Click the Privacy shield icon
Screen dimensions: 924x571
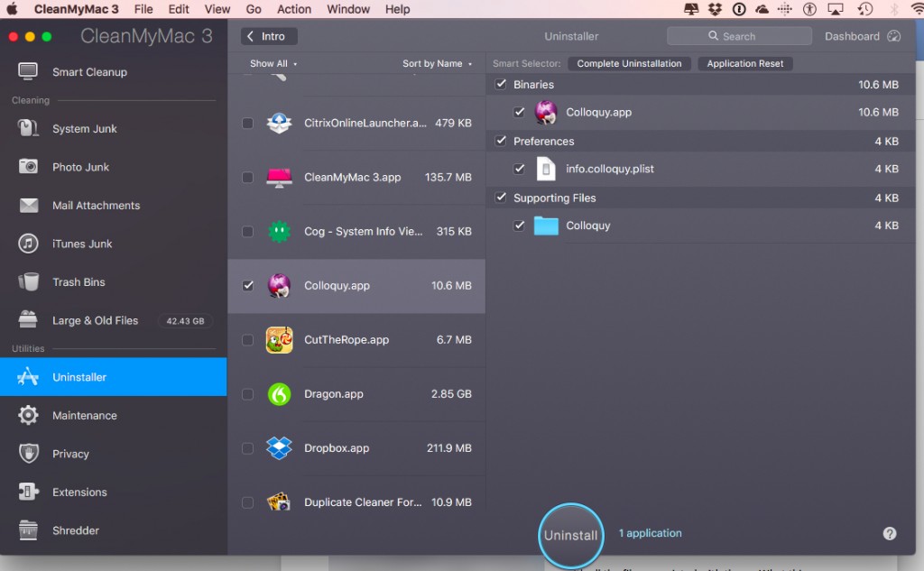pyautogui.click(x=28, y=453)
